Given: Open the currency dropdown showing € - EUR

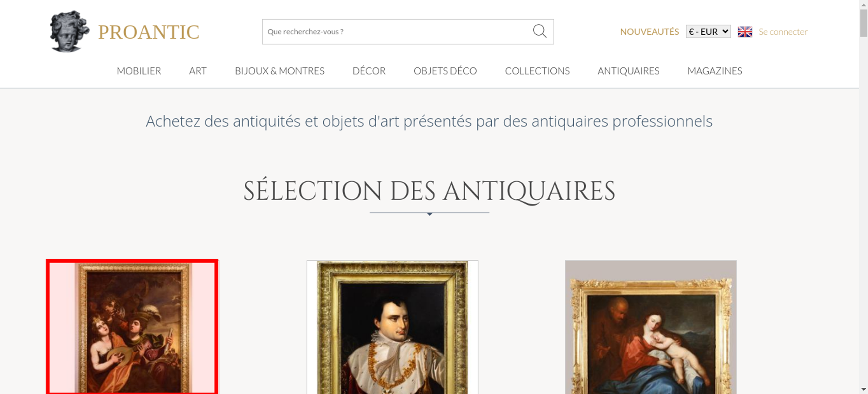Looking at the screenshot, I should click(x=708, y=32).
